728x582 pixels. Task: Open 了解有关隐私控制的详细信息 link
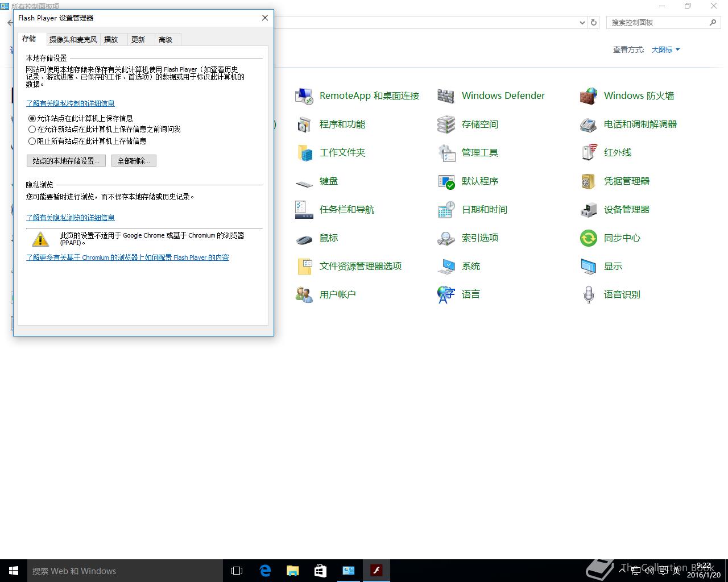pyautogui.click(x=71, y=103)
